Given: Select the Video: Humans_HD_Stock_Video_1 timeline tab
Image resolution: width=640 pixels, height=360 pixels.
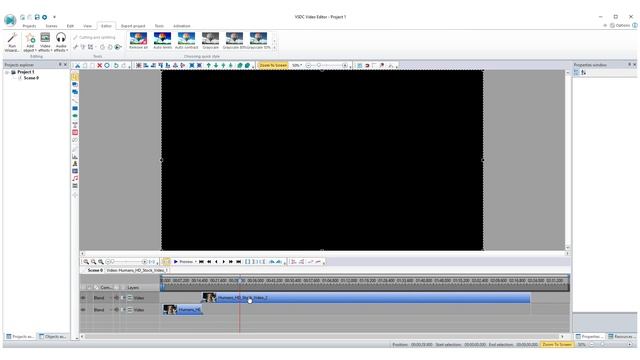Looking at the screenshot, I should tap(137, 270).
